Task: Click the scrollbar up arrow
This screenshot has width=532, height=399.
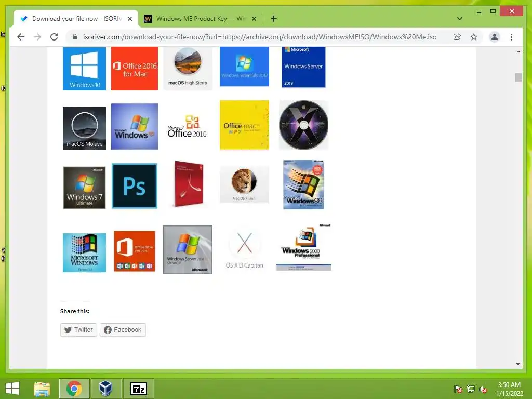Action: pos(518,51)
